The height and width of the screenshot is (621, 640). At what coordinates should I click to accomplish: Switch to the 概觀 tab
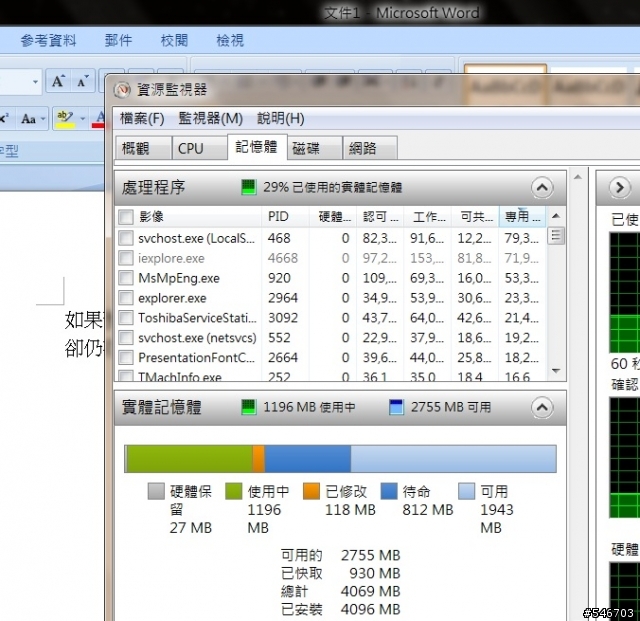coord(143,148)
